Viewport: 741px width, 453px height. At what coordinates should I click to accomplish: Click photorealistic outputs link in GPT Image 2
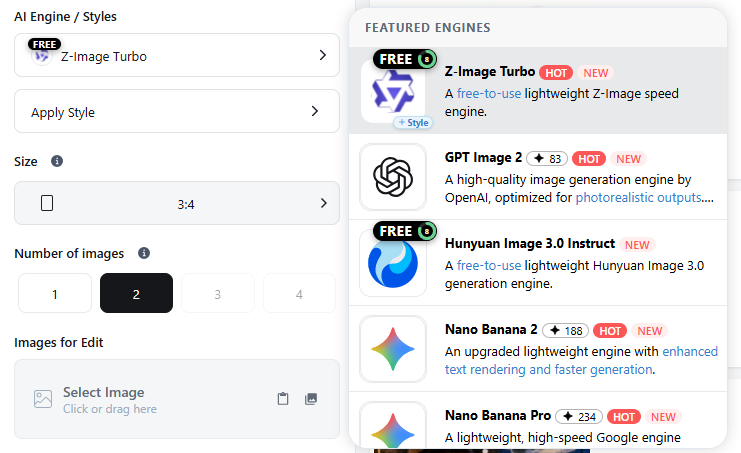(638, 197)
